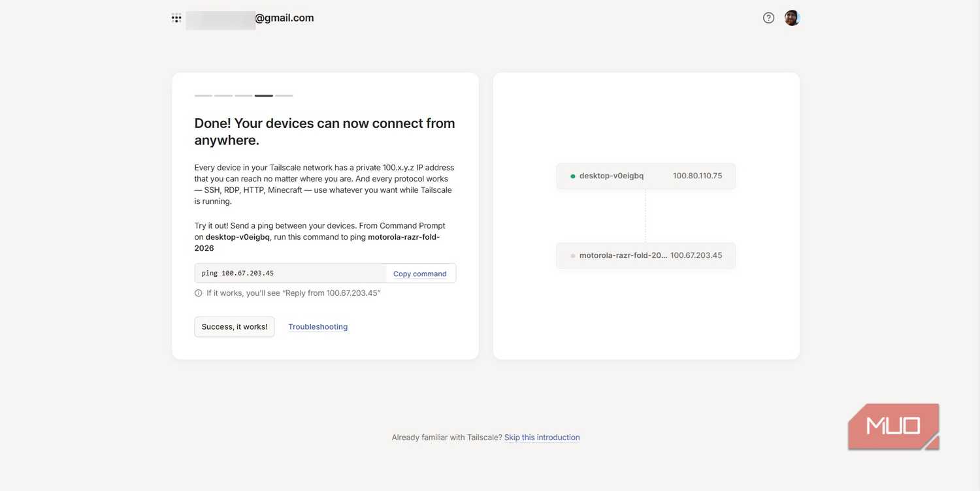Open the user profile avatar

tap(792, 18)
